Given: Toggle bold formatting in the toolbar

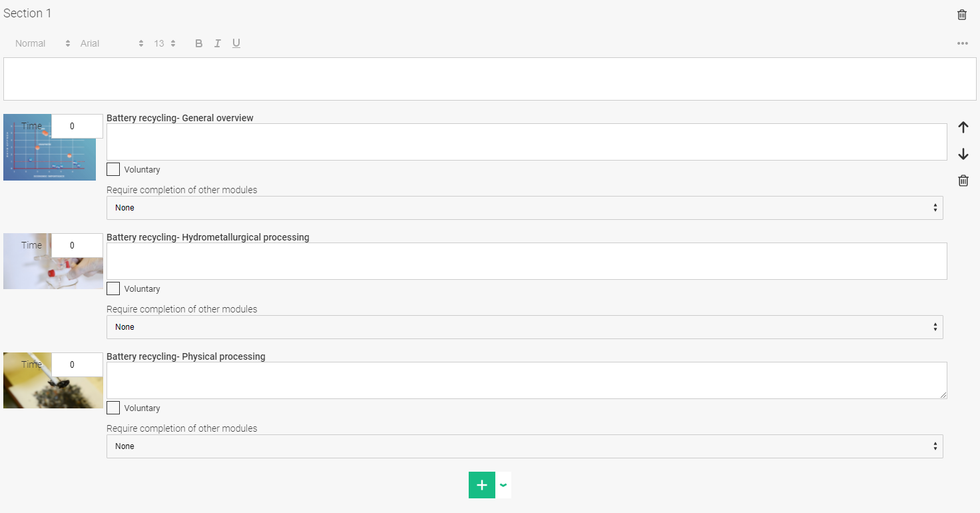Looking at the screenshot, I should point(198,43).
